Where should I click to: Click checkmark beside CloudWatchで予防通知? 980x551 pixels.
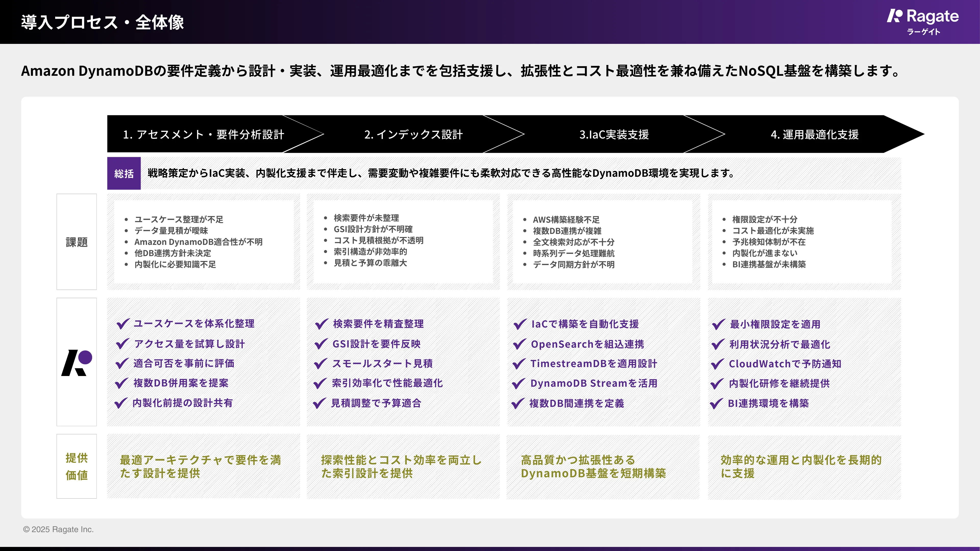718,364
